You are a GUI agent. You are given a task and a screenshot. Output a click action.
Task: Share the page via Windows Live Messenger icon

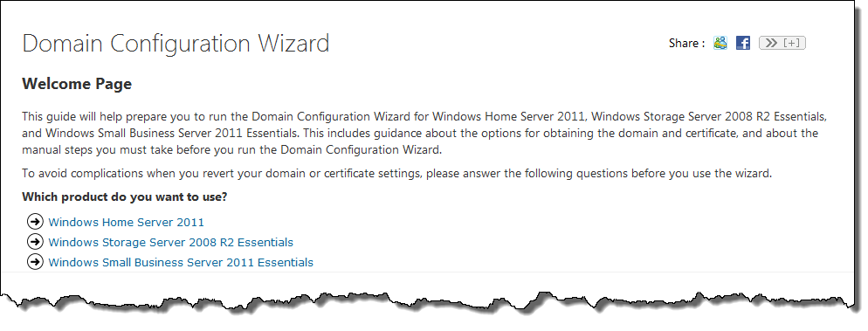(x=720, y=43)
